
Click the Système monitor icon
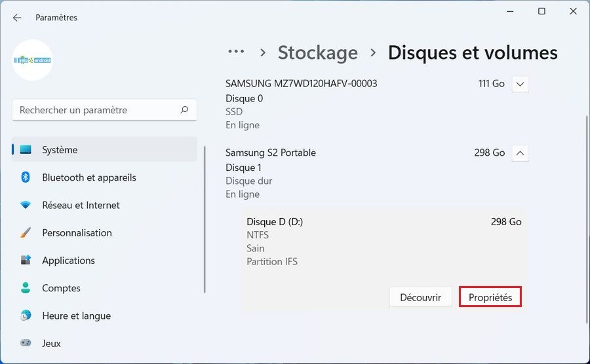pyautogui.click(x=26, y=150)
